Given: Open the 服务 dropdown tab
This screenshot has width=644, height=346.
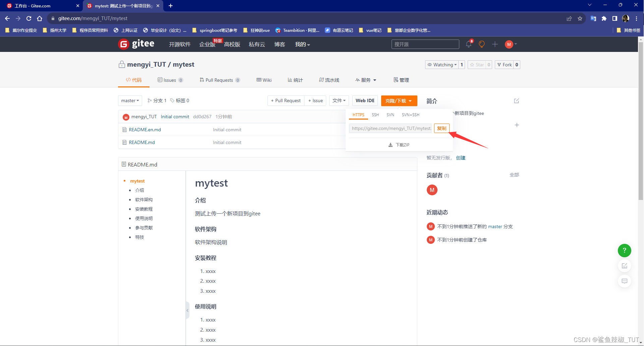Looking at the screenshot, I should (x=366, y=80).
